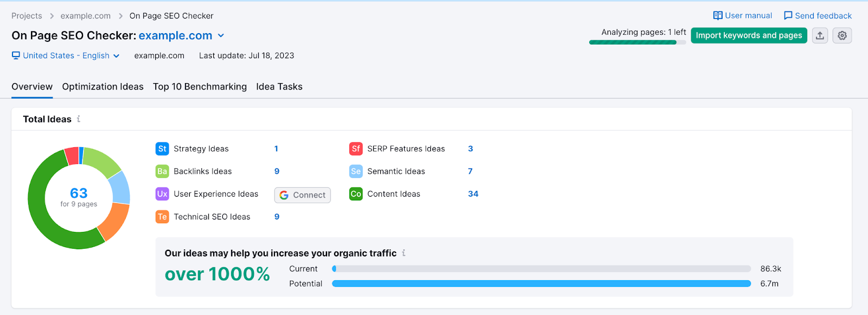Click the chevron after example.com breadcrumb
Image resolution: width=868 pixels, height=315 pixels.
pyautogui.click(x=120, y=16)
